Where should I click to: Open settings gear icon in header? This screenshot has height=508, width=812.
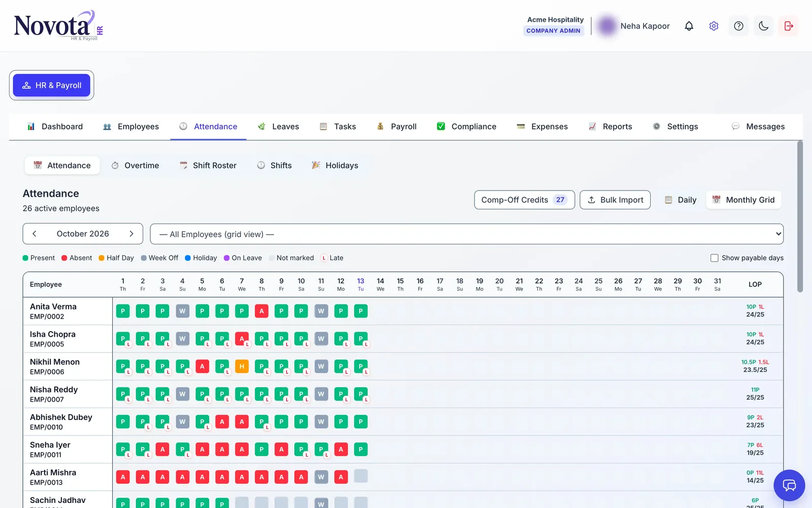(714, 26)
